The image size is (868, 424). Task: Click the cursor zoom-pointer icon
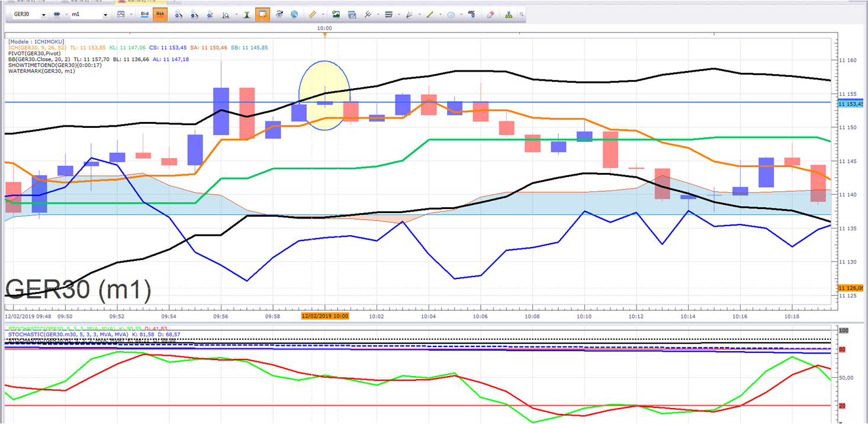(x=210, y=14)
